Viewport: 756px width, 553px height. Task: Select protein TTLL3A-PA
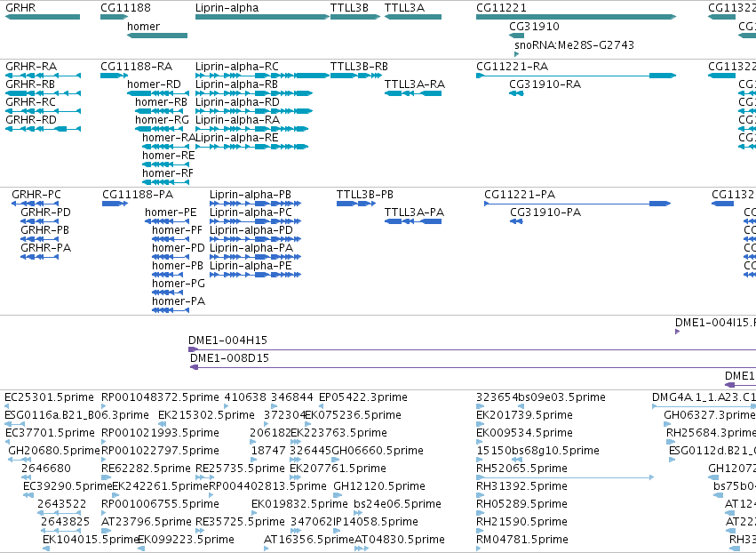413,221
